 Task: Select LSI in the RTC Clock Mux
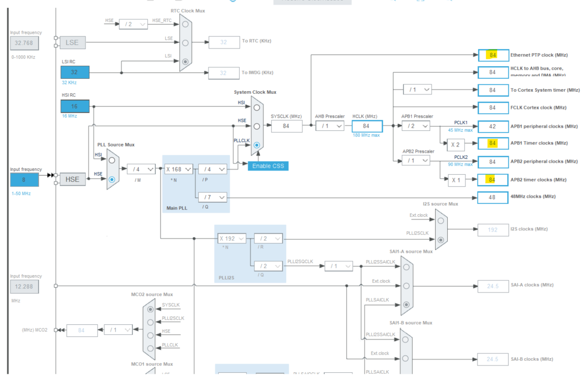point(186,61)
